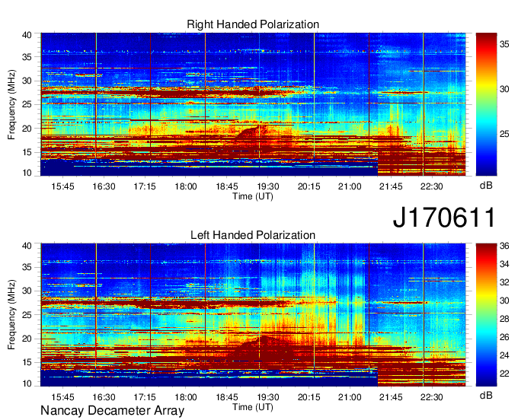The height and width of the screenshot is (420, 518).
Task: Click the 30 MHz tick on top plot
Action: (27, 81)
